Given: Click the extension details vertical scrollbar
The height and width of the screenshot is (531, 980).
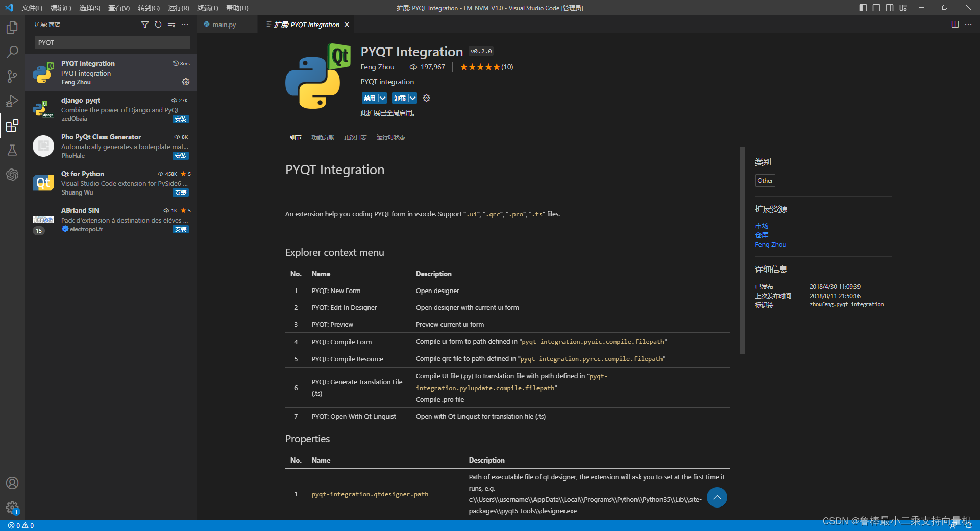Looking at the screenshot, I should (743, 250).
